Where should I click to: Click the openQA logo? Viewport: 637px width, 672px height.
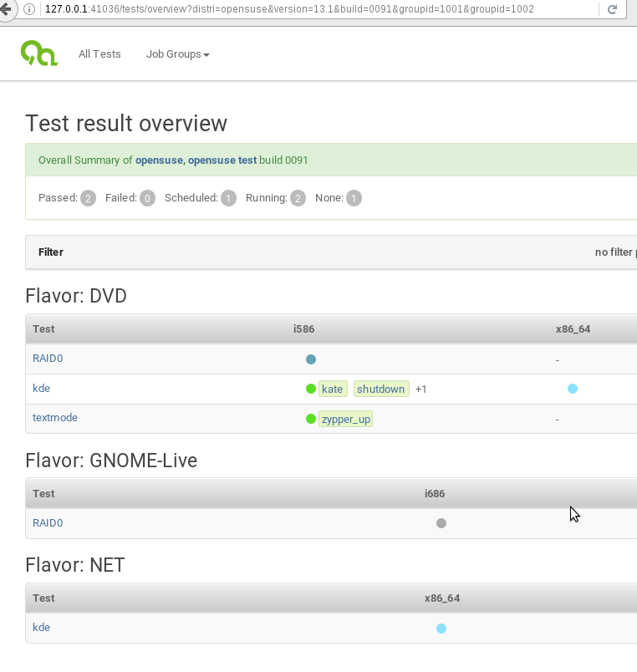38,52
